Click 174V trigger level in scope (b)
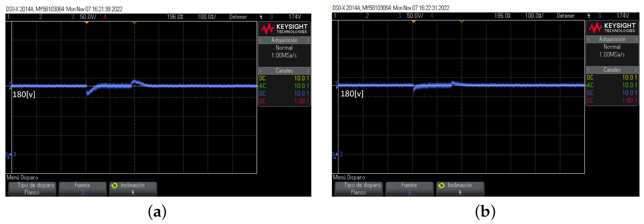The image size is (644, 224). tap(623, 16)
